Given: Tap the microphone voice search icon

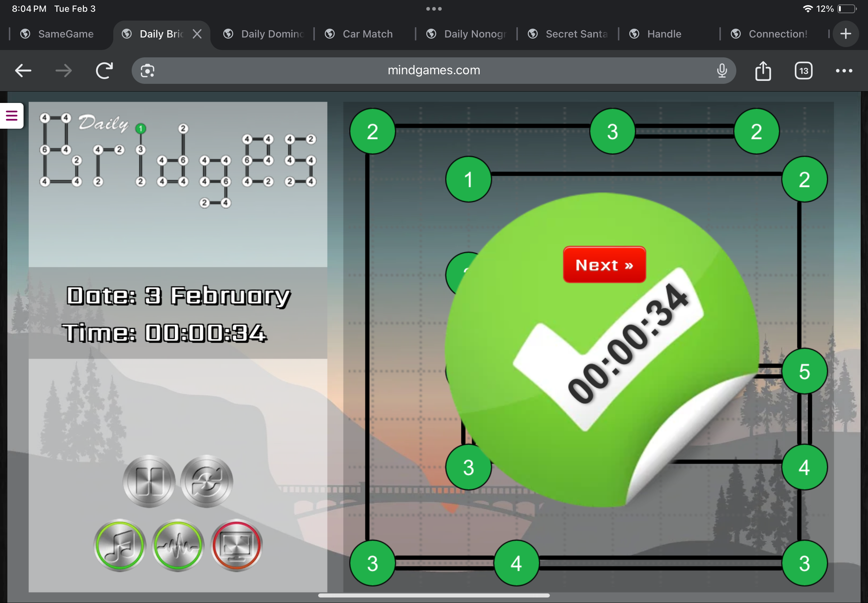Looking at the screenshot, I should click(x=722, y=71).
